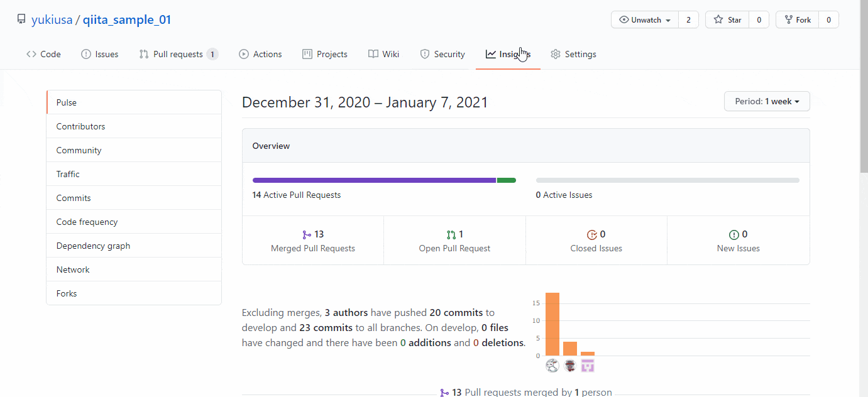Open the Security shield icon

click(424, 54)
